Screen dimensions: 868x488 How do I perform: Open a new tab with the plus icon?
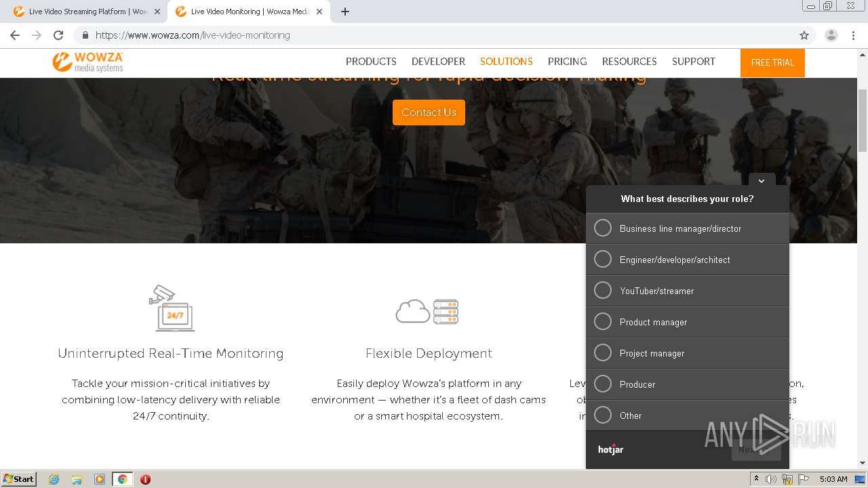[x=345, y=12]
